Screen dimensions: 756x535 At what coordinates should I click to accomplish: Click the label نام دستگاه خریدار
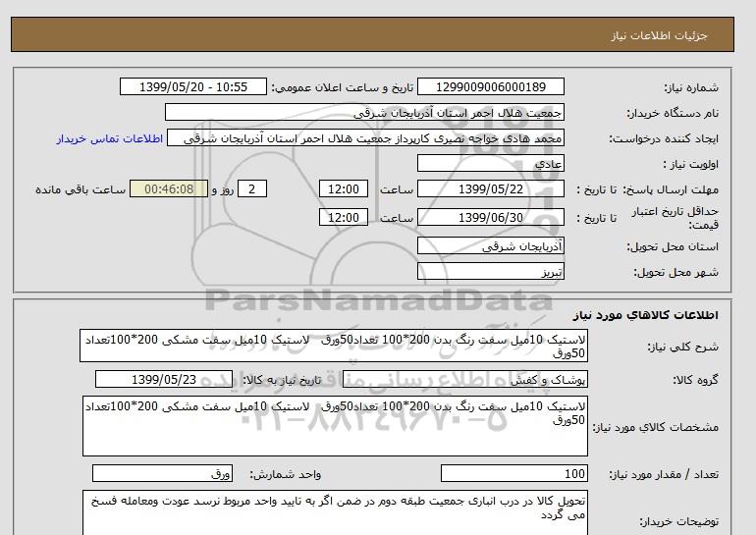(673, 113)
